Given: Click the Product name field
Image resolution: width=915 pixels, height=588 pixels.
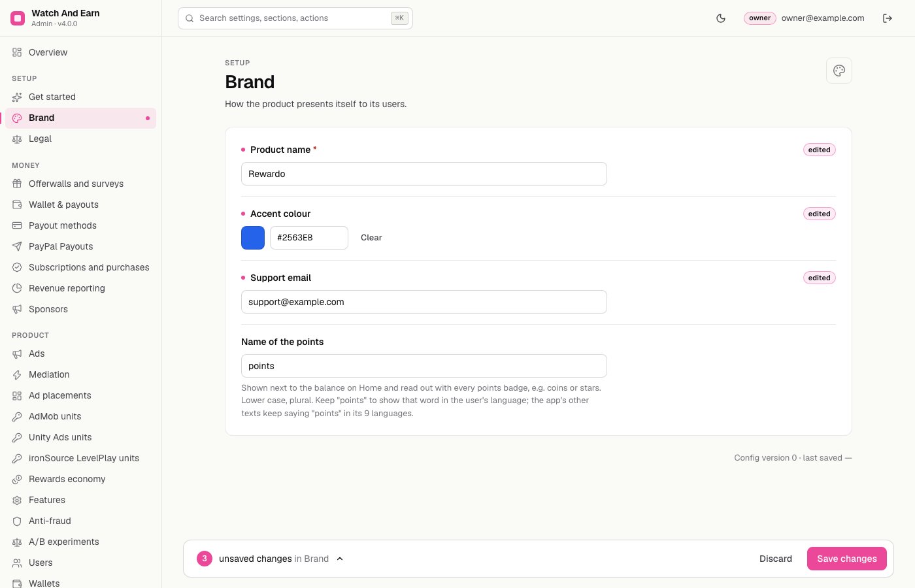Looking at the screenshot, I should [x=424, y=174].
